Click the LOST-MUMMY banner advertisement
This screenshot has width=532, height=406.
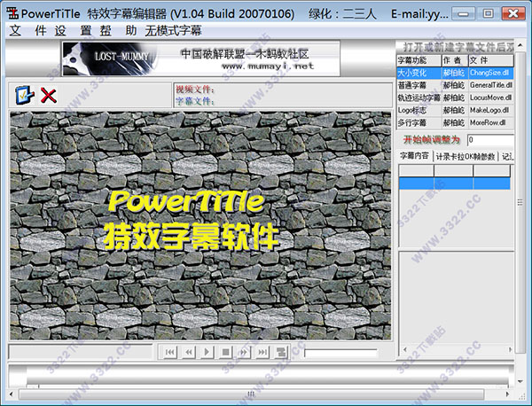(x=201, y=59)
